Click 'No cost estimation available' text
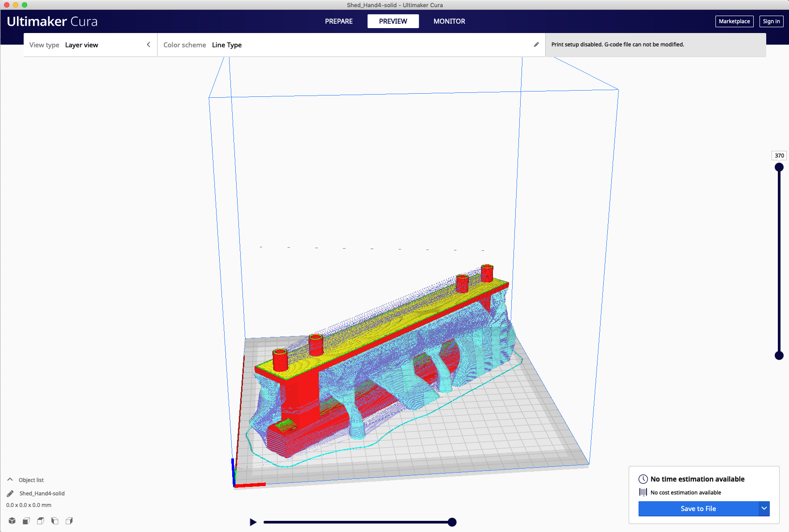This screenshot has width=789, height=532. pyautogui.click(x=686, y=493)
